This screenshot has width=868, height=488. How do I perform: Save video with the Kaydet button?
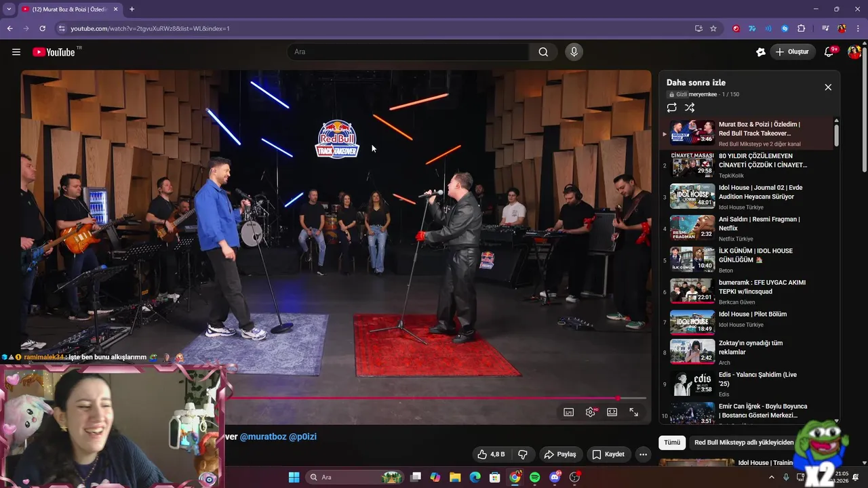click(x=608, y=454)
